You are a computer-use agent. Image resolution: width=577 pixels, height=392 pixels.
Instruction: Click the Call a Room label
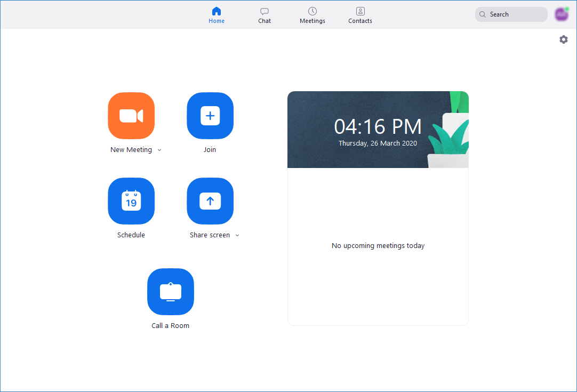click(x=170, y=325)
